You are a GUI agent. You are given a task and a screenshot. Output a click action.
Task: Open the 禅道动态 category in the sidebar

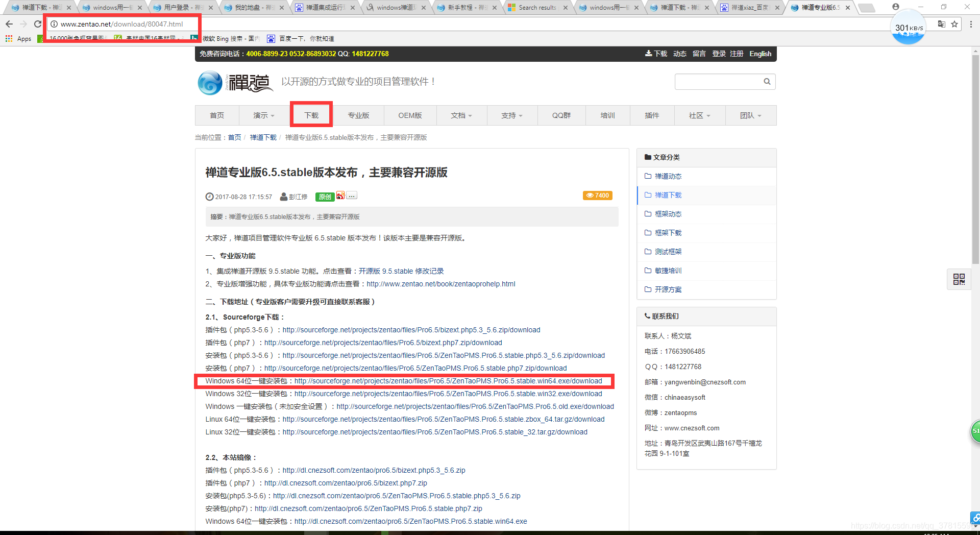pos(706,176)
